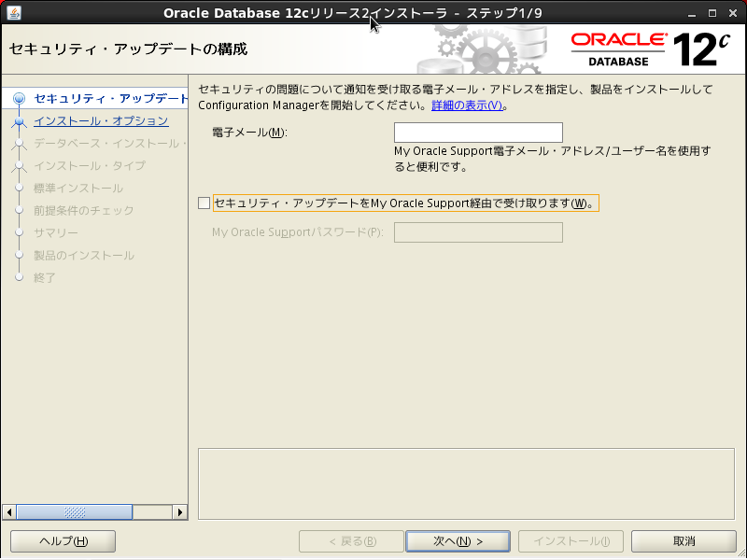Viewport: 747px width, 560px height.
Task: Click the セキュリティ・アップデート step bullet icon
Action: pyautogui.click(x=19, y=99)
